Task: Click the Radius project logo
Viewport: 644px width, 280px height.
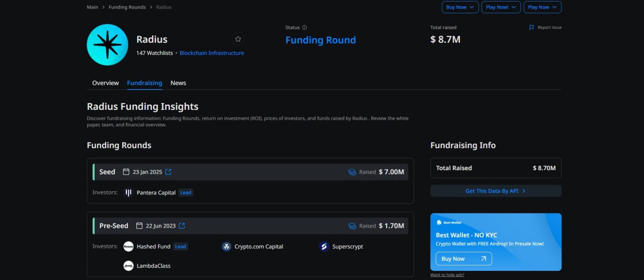Action: pos(108,45)
